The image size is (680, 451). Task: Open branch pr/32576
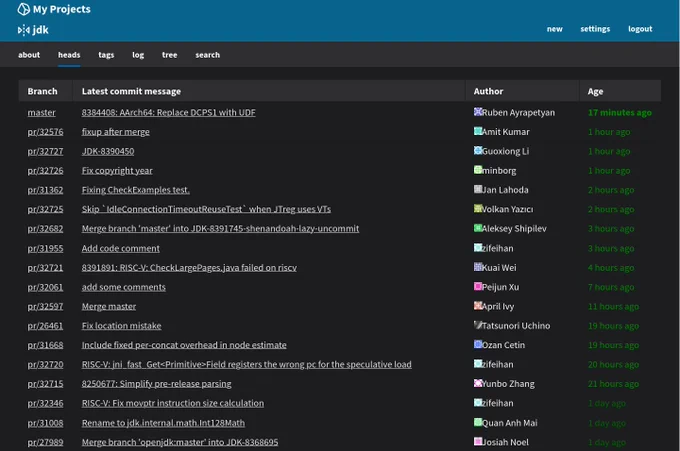(46, 132)
